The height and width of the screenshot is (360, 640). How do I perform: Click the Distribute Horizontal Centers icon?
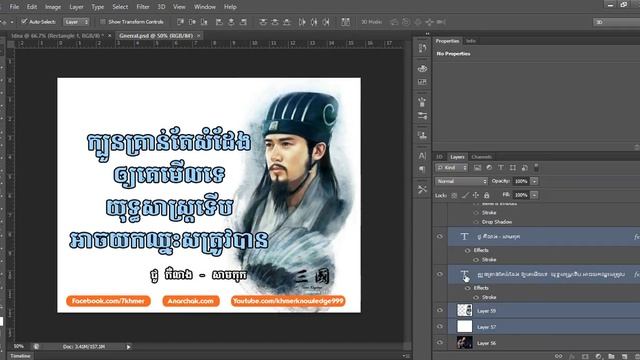click(x=314, y=22)
